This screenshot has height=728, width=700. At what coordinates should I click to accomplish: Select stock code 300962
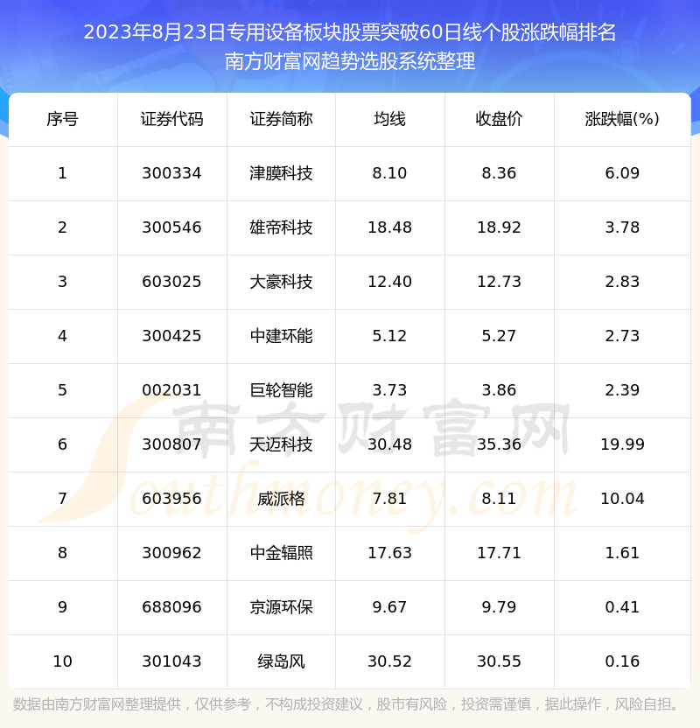point(171,553)
